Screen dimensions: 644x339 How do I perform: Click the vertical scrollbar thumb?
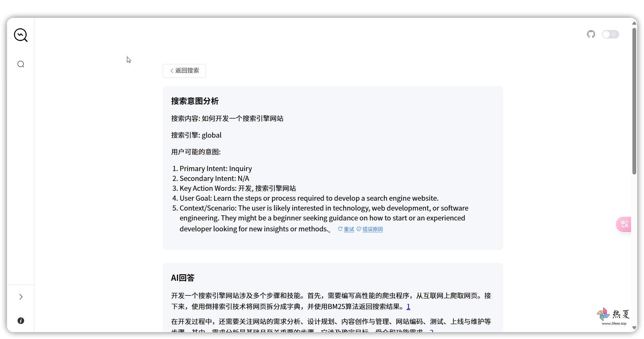point(634,102)
